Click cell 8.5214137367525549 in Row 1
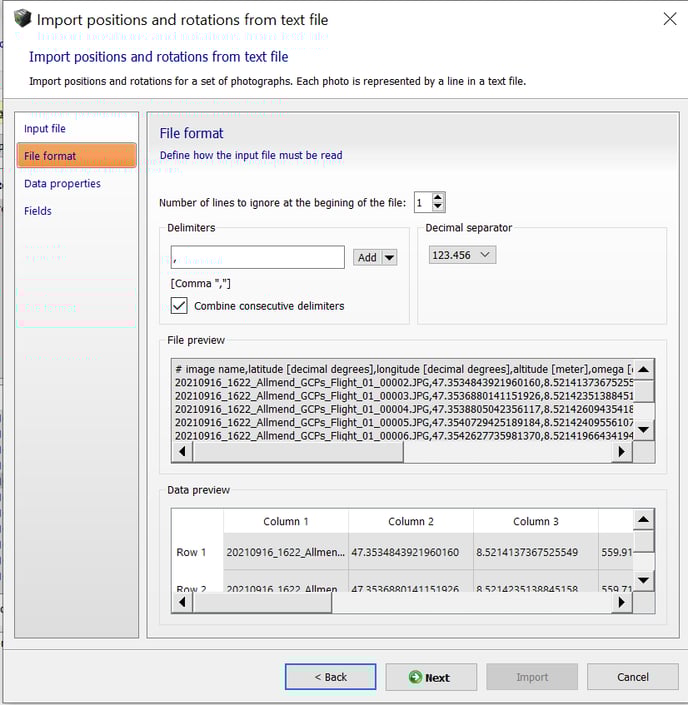 pos(536,552)
